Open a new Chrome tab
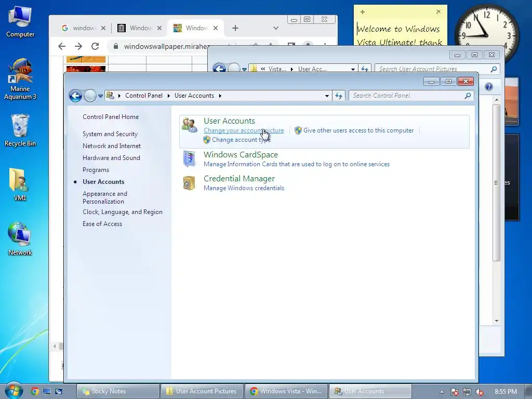This screenshot has height=399, width=532. 235,28
